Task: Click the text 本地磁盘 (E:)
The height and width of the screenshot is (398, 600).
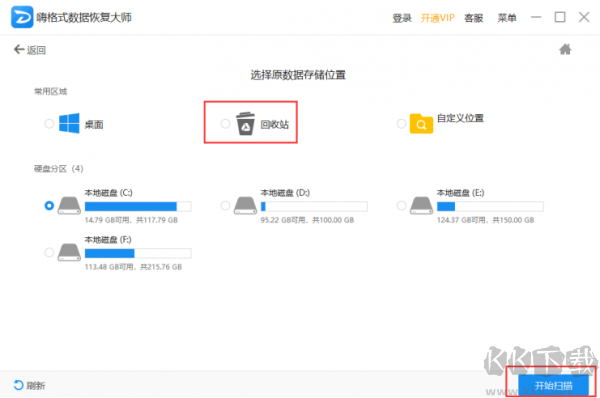Action: [460, 193]
